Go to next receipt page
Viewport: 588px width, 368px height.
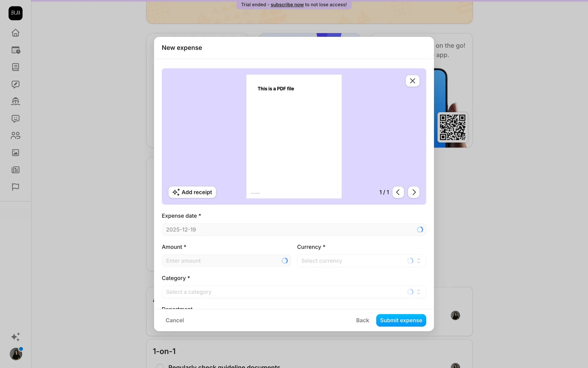tap(414, 192)
